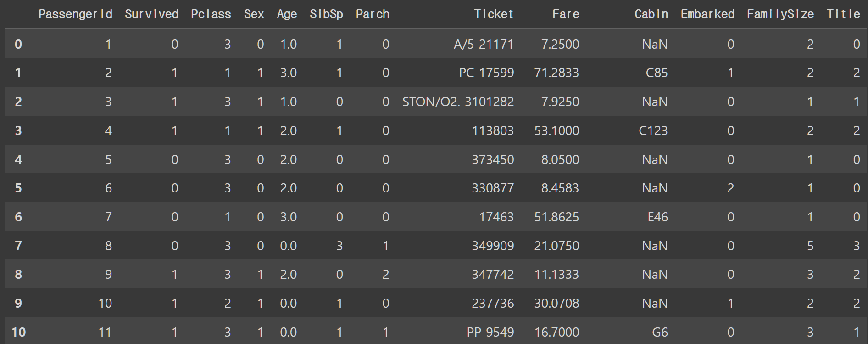Select the cabin value G6
The height and width of the screenshot is (344, 868).
(x=660, y=332)
